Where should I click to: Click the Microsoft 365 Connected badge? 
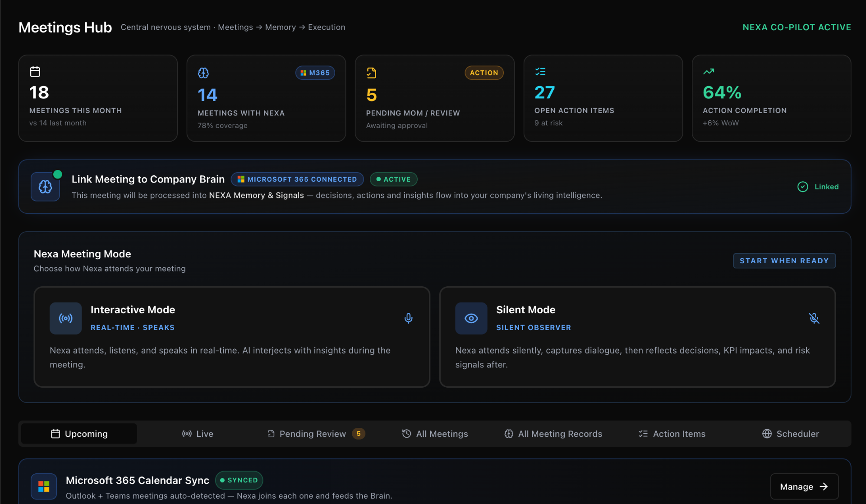[x=297, y=179]
